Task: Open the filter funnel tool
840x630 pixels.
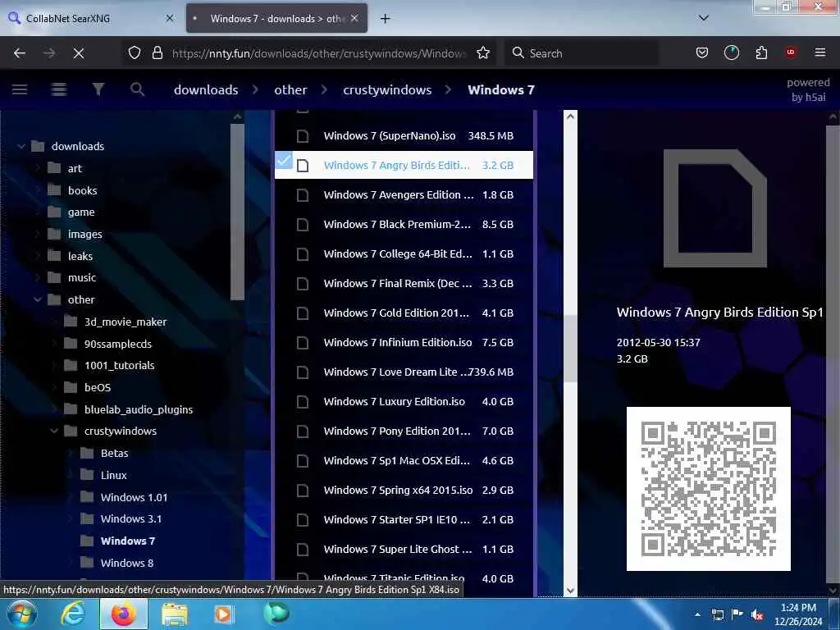Action: pos(98,89)
